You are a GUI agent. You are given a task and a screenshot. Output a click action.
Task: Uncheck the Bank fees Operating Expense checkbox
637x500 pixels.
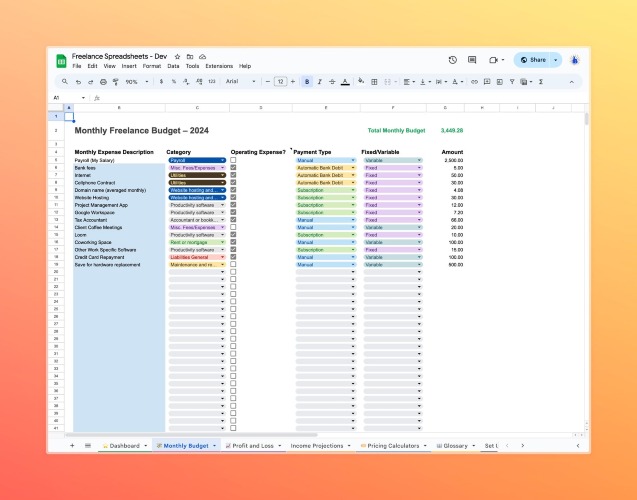233,167
